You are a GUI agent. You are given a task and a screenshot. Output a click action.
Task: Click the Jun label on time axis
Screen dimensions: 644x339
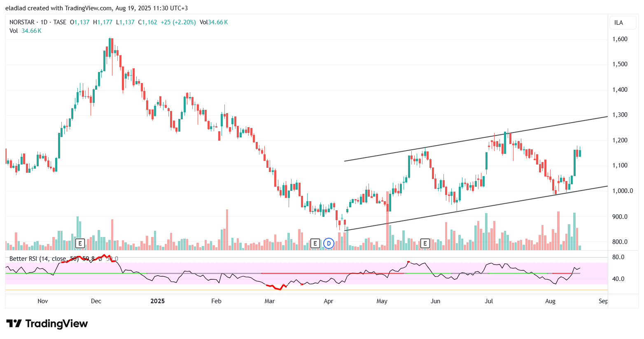pos(435,301)
